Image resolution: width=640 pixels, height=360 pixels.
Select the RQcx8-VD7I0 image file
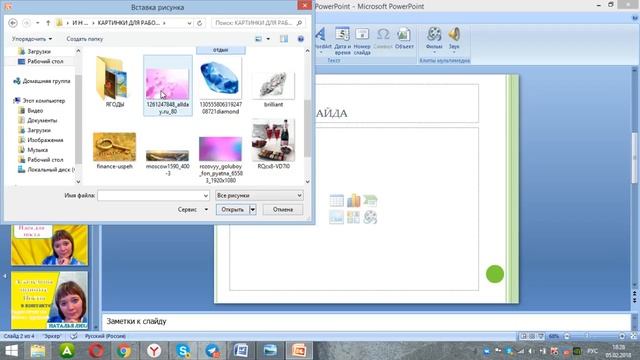coord(273,144)
